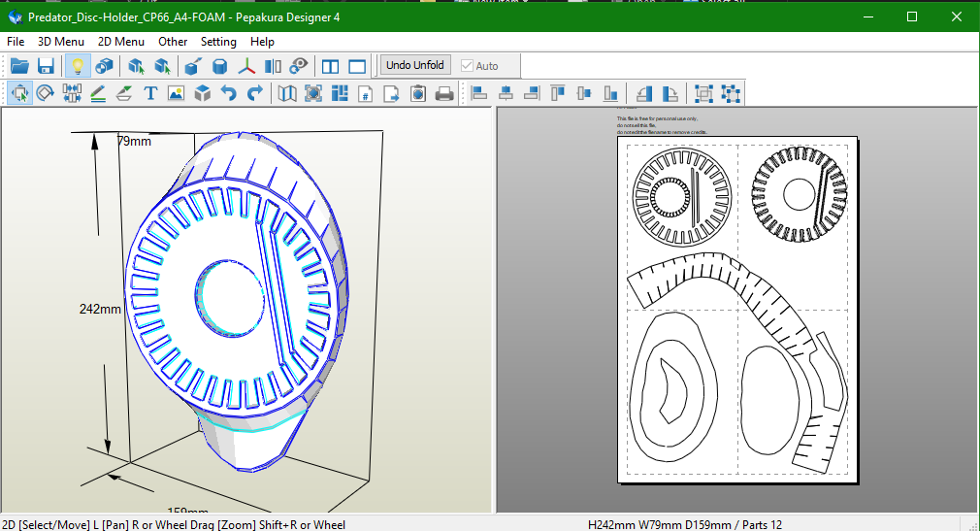Click status text H242mm W79mm D159mm / Parts 12

(x=684, y=525)
